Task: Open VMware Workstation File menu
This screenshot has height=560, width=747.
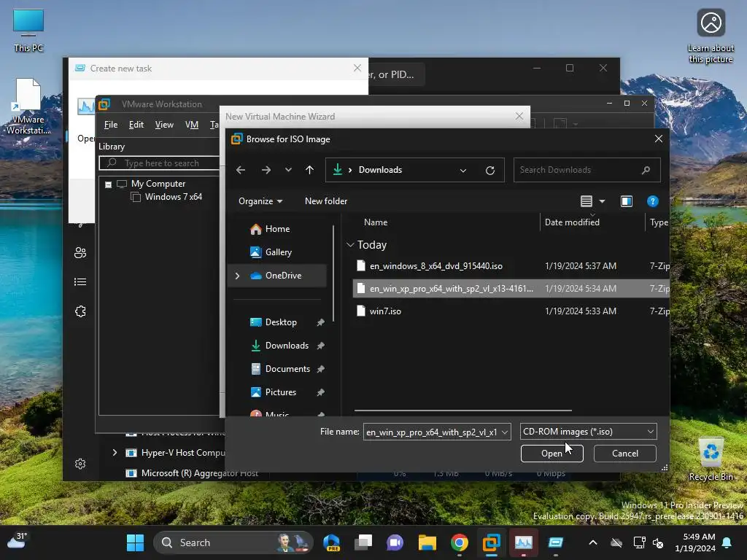Action: click(111, 125)
